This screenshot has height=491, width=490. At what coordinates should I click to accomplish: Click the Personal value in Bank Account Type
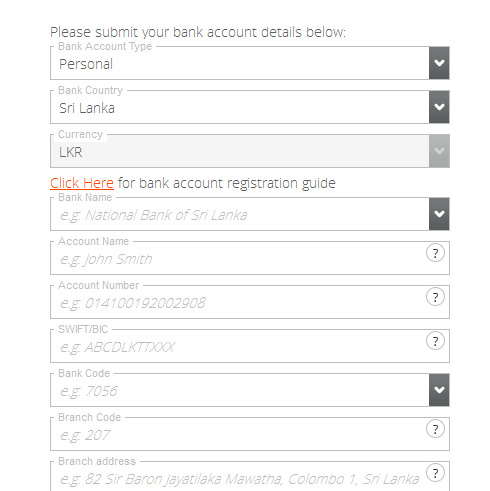(86, 64)
